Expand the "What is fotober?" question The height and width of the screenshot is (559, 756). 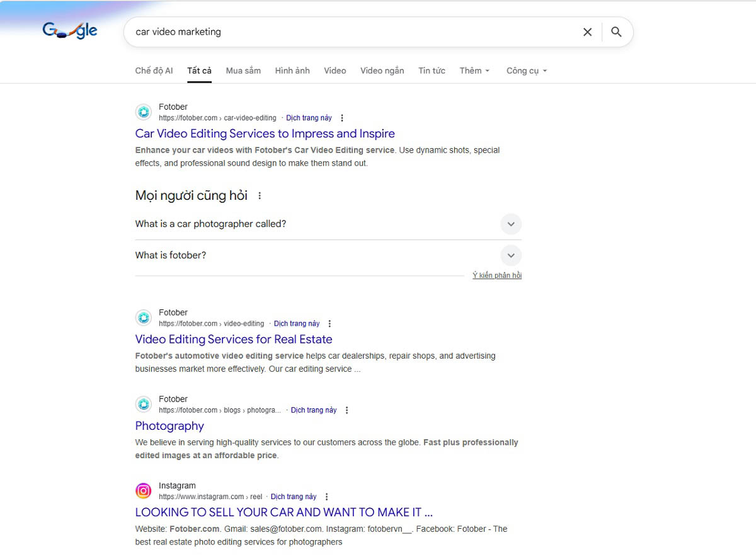(511, 255)
